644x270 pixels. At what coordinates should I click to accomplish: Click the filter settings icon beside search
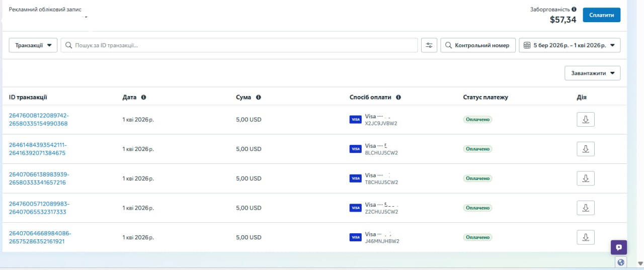pyautogui.click(x=429, y=45)
